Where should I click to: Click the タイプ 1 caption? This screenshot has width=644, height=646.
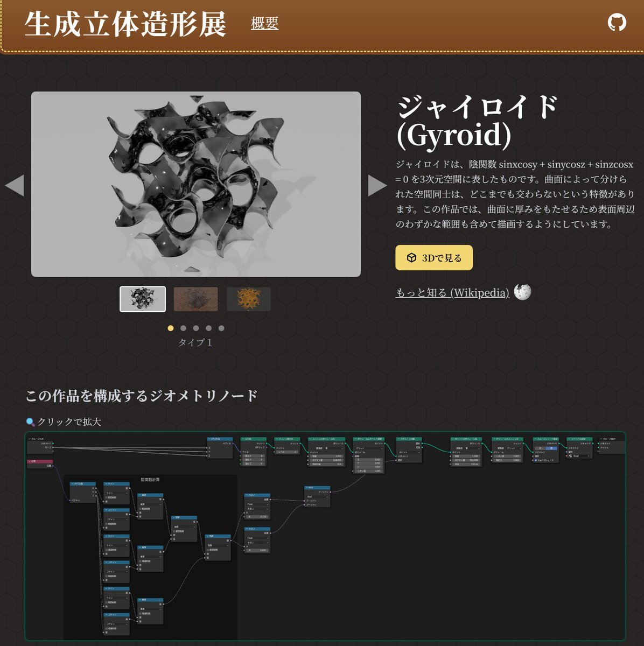point(195,342)
